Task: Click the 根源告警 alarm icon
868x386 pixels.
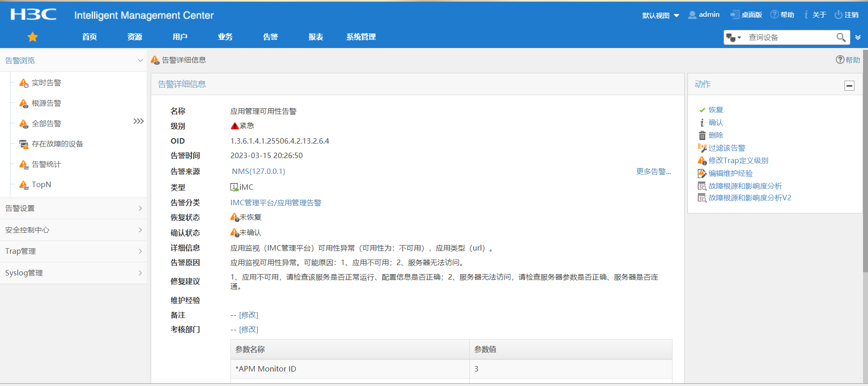Action: click(x=24, y=103)
